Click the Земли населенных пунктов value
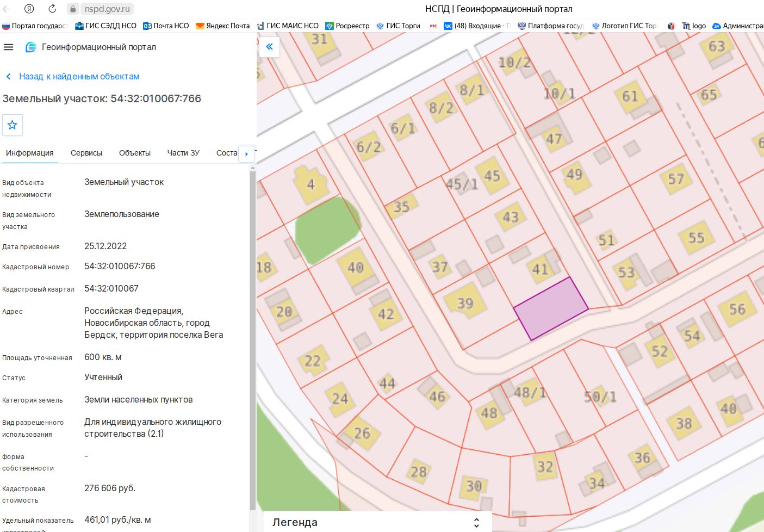Screen dimensions: 764x532 pyautogui.click(x=139, y=400)
